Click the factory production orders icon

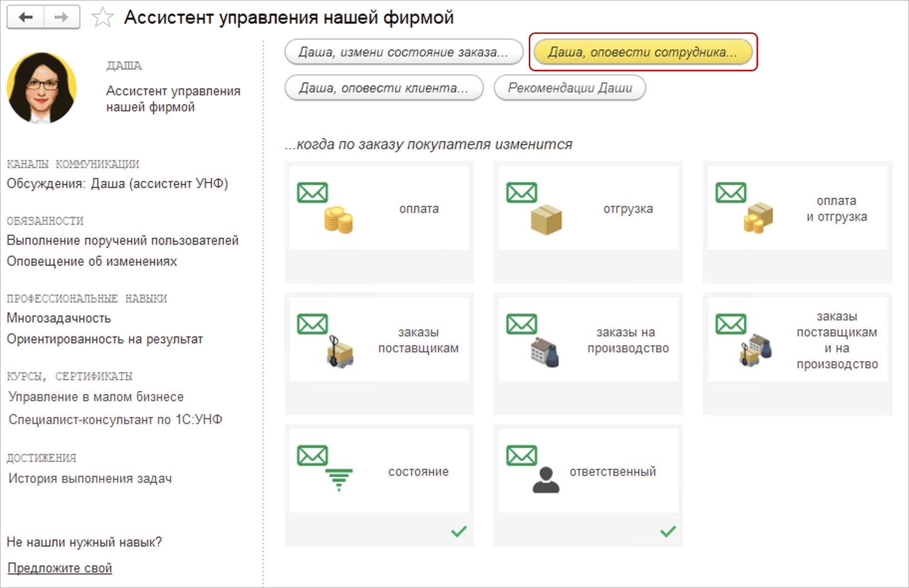[545, 352]
